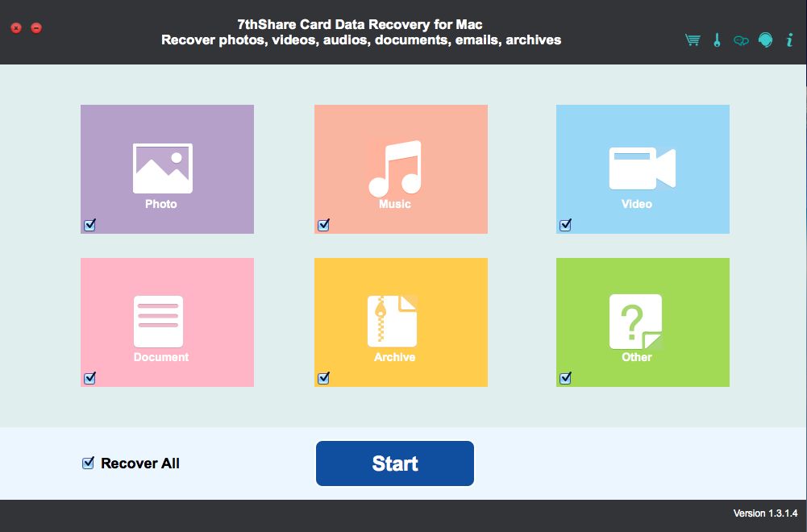Image resolution: width=807 pixels, height=532 pixels.
Task: Uncheck the Archive tile checkbox
Action: pyautogui.click(x=324, y=378)
